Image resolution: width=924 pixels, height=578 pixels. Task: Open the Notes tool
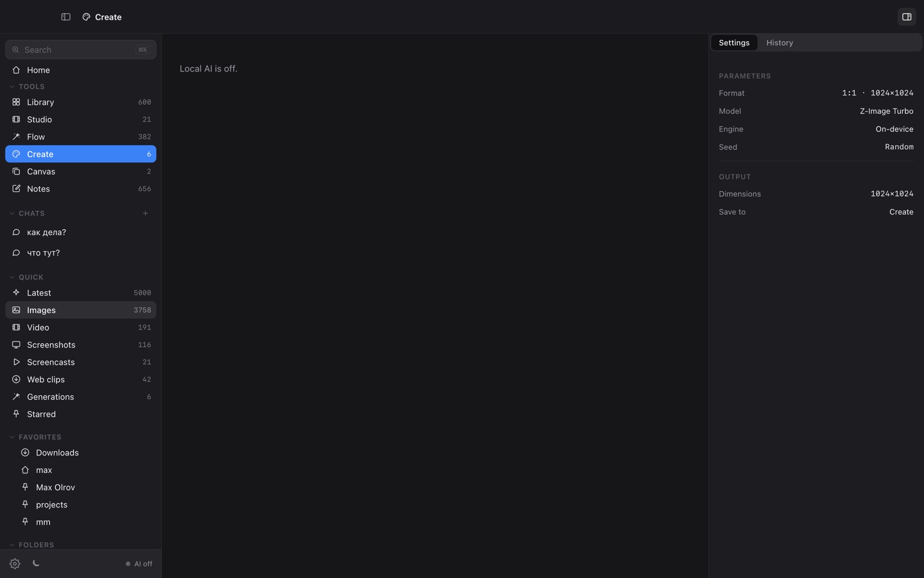[81, 188]
